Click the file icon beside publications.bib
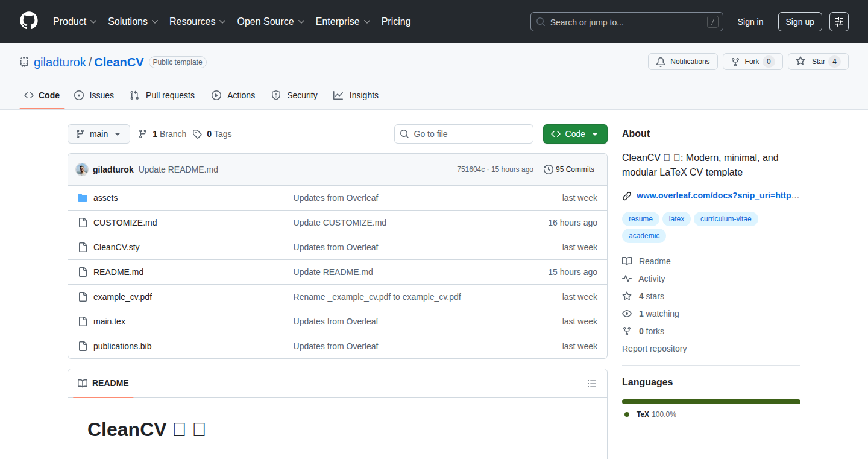This screenshot has height=459, width=868. click(x=83, y=346)
